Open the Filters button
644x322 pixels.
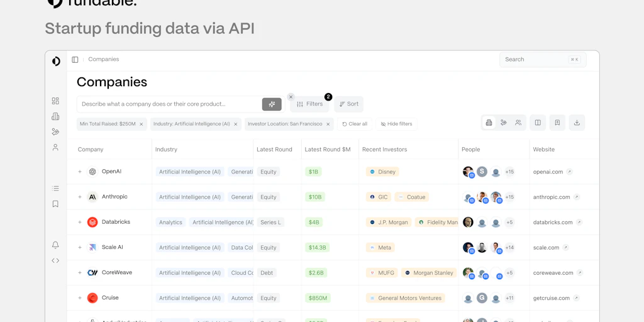[x=309, y=104]
